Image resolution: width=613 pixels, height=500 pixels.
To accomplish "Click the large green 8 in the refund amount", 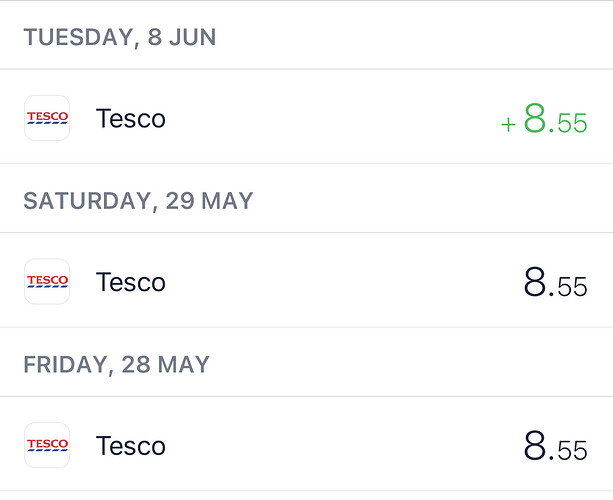I will coord(536,119).
